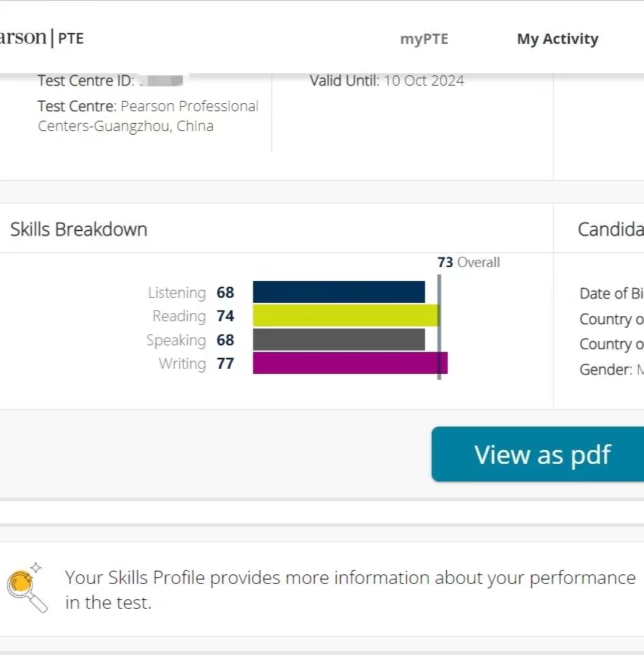Click the View as pdf button

(x=538, y=454)
